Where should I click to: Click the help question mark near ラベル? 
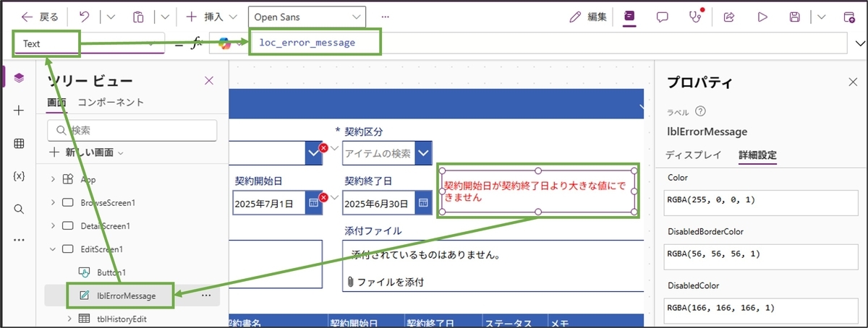pyautogui.click(x=700, y=111)
